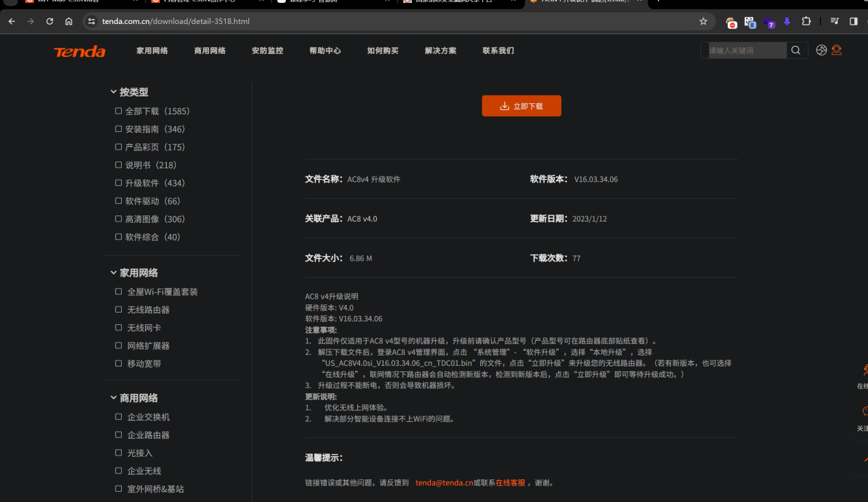The height and width of the screenshot is (502, 868).
Task: Enable the 升级软件（434）filter
Action: point(118,183)
